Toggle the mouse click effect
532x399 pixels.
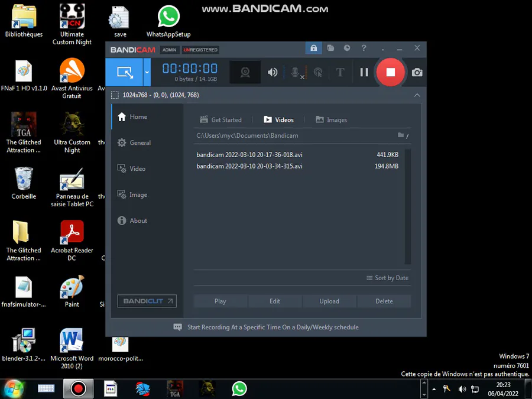pos(318,72)
